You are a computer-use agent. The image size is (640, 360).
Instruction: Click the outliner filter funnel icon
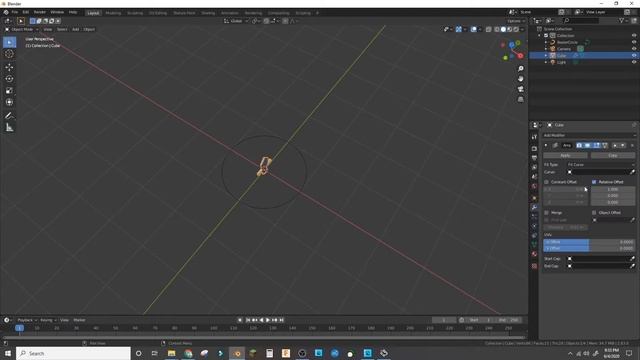[x=622, y=20]
